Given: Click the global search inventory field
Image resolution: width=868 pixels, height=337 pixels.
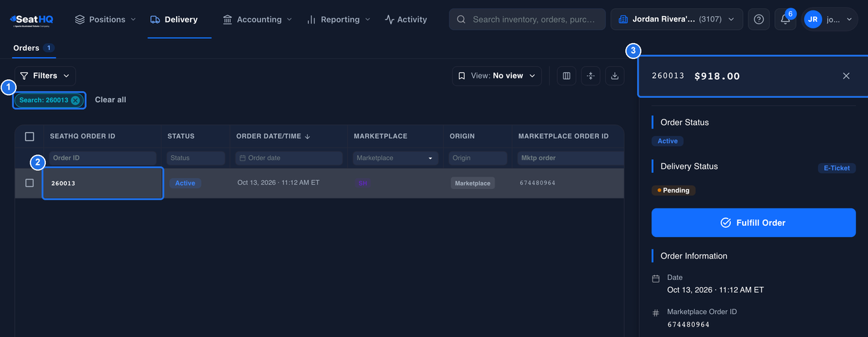Looking at the screenshot, I should click(527, 19).
